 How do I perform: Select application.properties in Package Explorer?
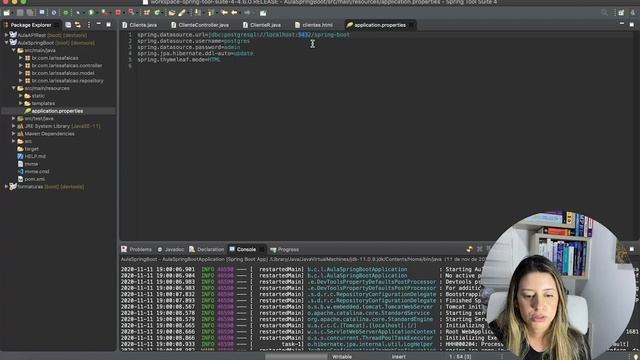(57, 111)
